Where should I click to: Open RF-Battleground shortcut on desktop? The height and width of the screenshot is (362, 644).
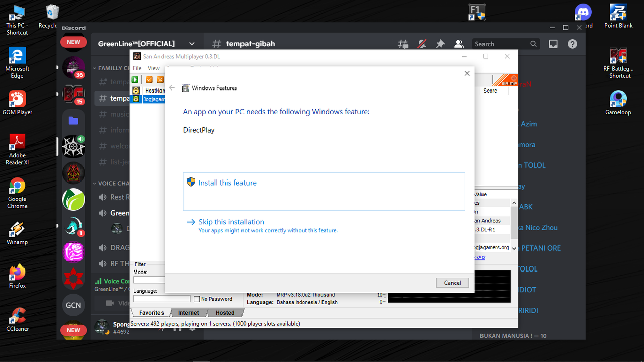[618, 63]
